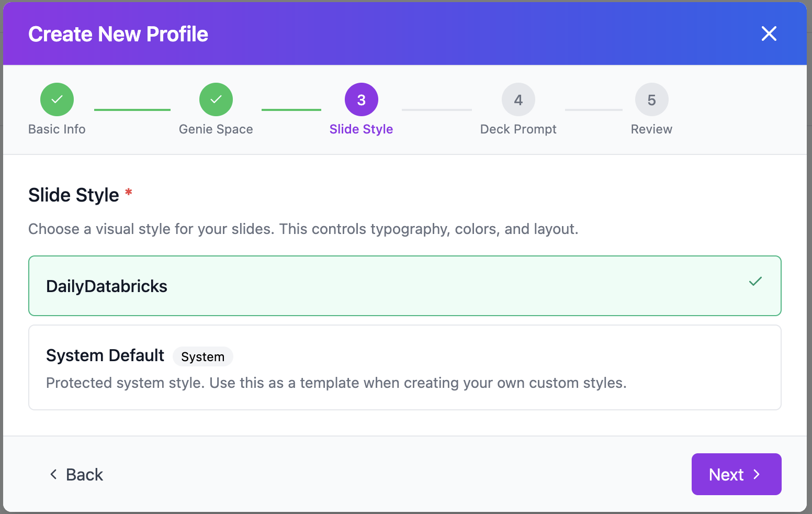Go back using the Back button

(76, 474)
